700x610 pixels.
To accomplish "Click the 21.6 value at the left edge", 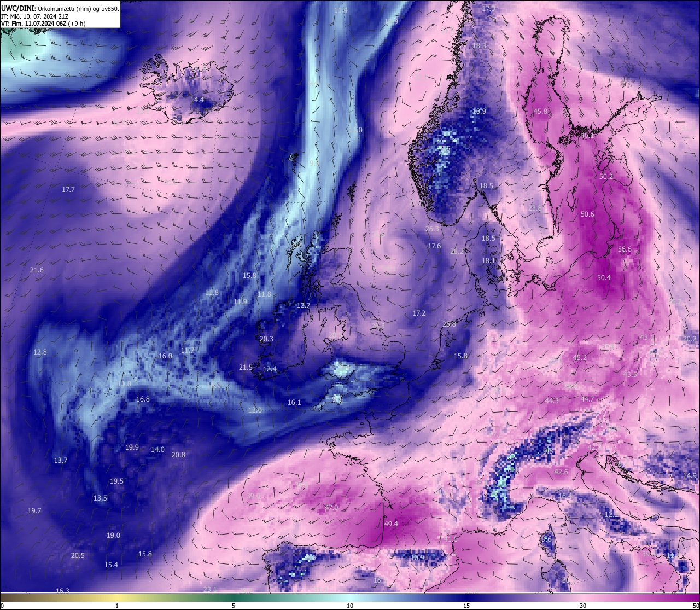I will point(37,270).
